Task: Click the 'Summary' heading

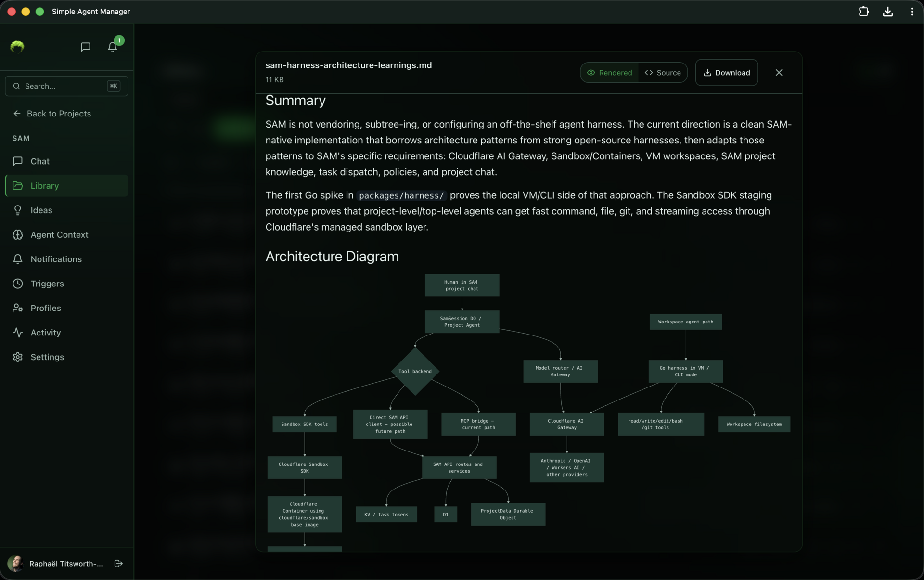Action: point(295,101)
